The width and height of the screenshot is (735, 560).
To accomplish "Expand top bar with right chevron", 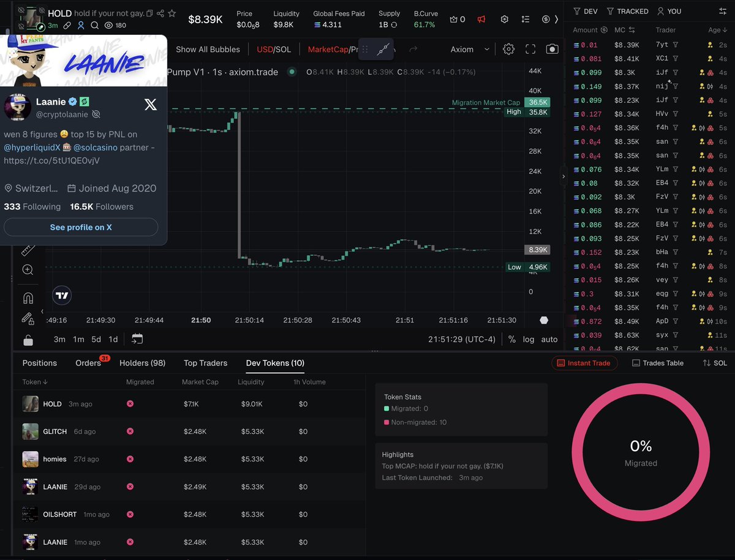I will click(556, 19).
